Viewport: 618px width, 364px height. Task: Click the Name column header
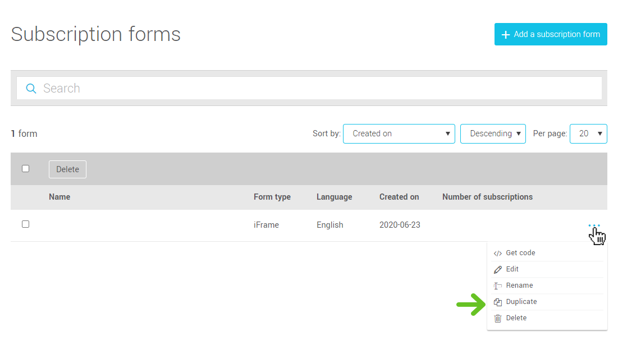click(x=59, y=197)
